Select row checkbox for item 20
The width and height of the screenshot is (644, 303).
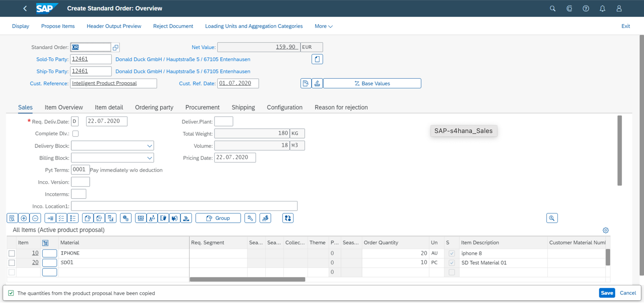[x=12, y=263]
